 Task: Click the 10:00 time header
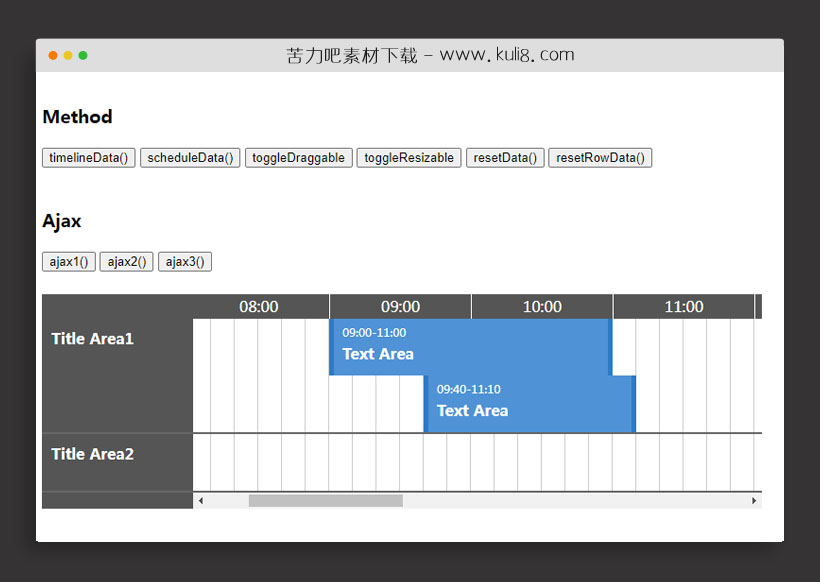tap(542, 307)
